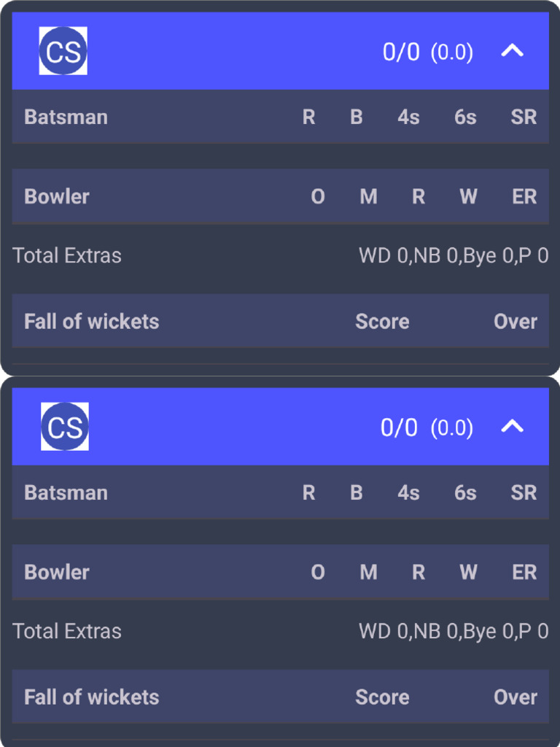The image size is (560, 747).
Task: Tap the 0/0 score in upper scorecard
Action: (401, 53)
